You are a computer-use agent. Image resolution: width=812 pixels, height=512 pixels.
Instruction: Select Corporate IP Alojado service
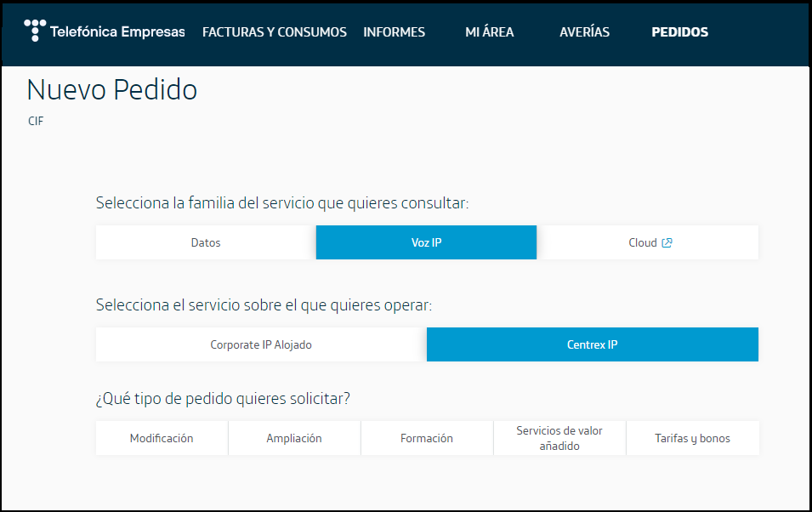(260, 344)
